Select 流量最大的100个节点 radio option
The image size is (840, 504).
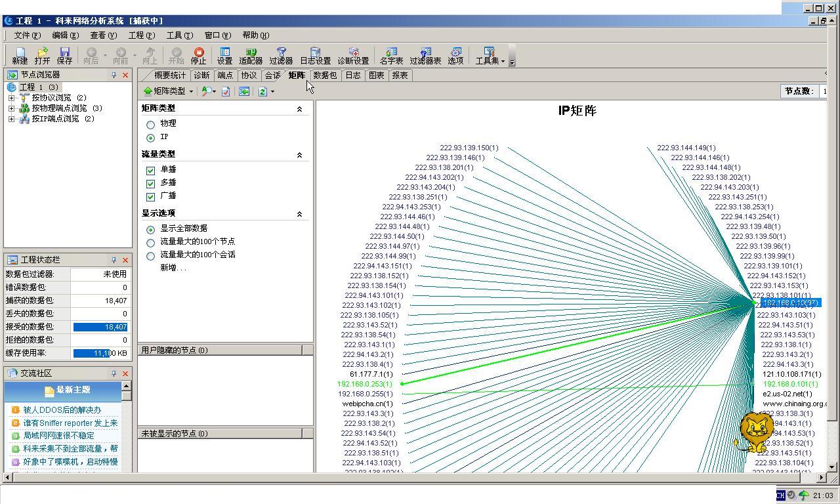tap(151, 242)
